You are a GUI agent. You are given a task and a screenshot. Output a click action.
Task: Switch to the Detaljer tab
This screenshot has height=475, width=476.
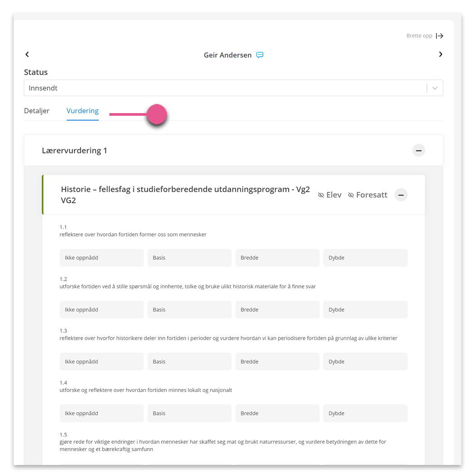pyautogui.click(x=37, y=111)
